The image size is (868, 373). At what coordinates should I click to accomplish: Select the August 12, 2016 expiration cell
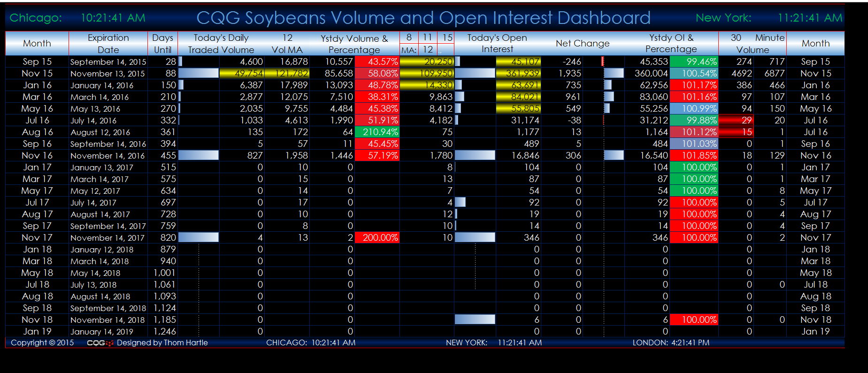(108, 132)
